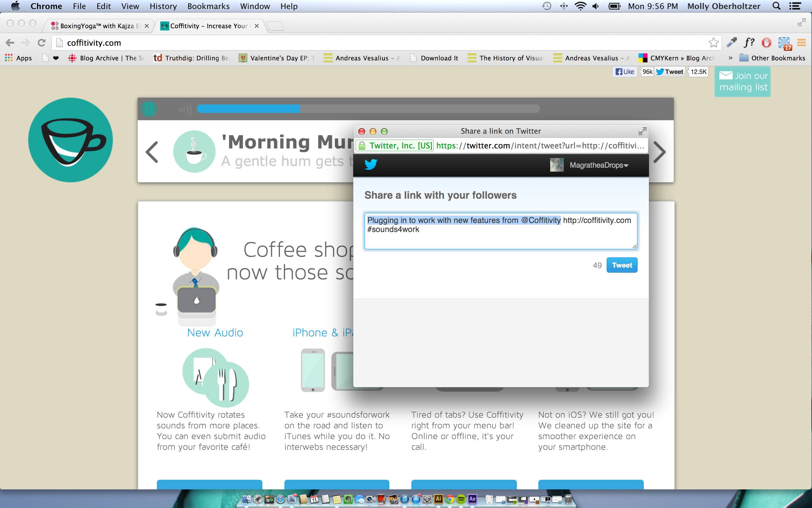Viewport: 812px width, 508px height.
Task: Open Evernote from the dock
Action: 348,499
